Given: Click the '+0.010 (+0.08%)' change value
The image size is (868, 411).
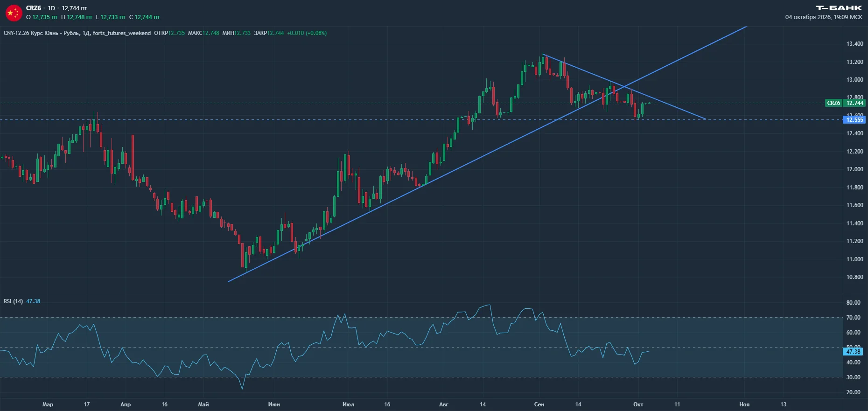Looking at the screenshot, I should tap(307, 33).
